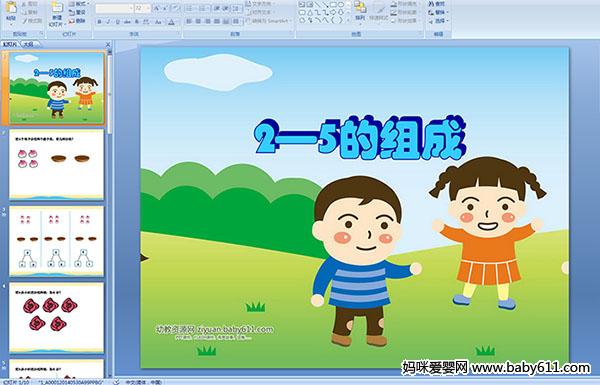Clear all text formatting icon
Screen dimensions: 600x385
(x=176, y=8)
